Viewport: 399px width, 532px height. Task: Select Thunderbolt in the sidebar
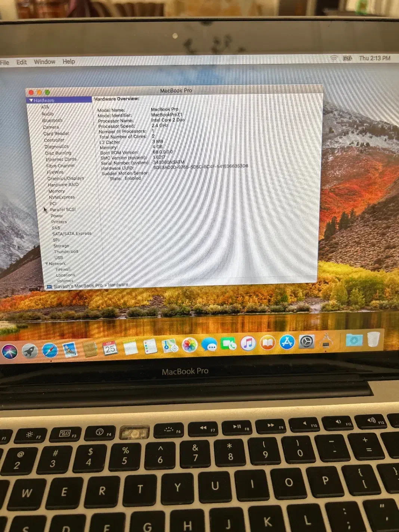tap(66, 252)
